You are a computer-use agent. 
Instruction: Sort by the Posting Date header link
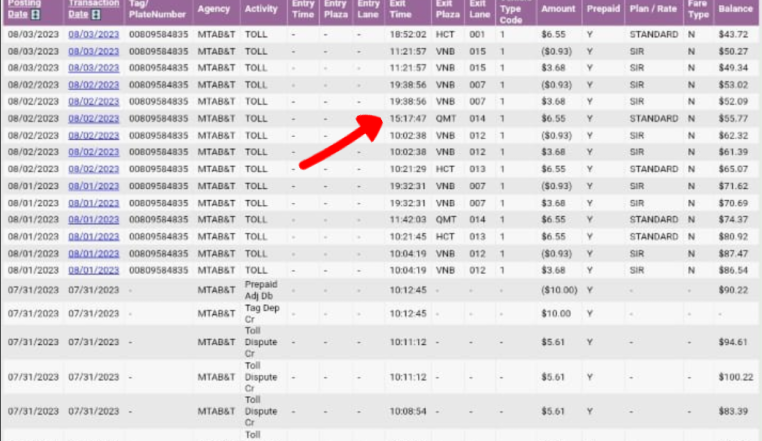tap(23, 9)
